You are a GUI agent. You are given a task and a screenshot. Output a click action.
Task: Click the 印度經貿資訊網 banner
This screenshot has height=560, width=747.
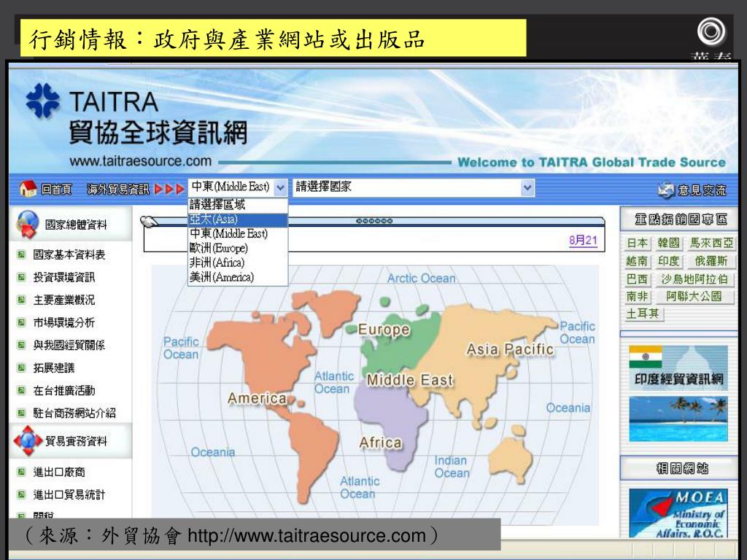[x=678, y=367]
